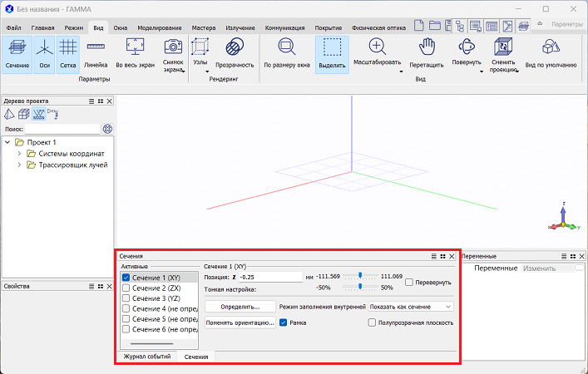Toggle the Оси axes display icon
Screen dimensions: 588x374
coord(45,54)
